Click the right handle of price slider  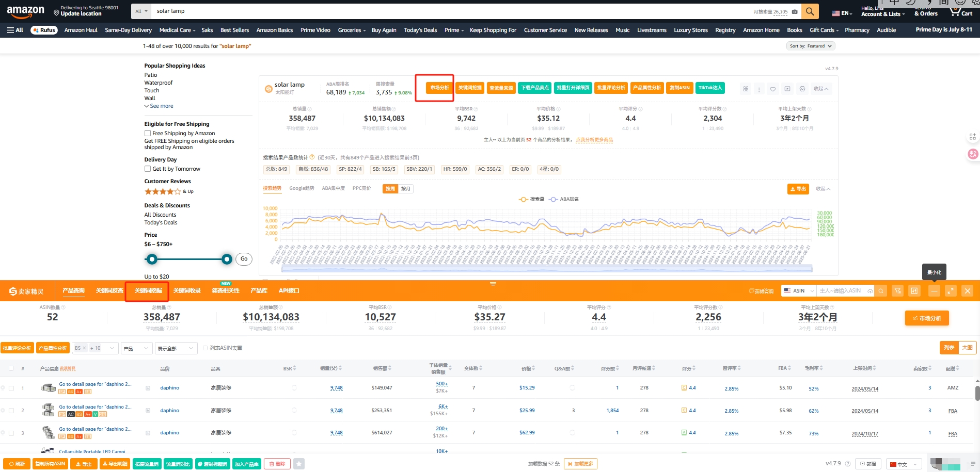tap(227, 259)
